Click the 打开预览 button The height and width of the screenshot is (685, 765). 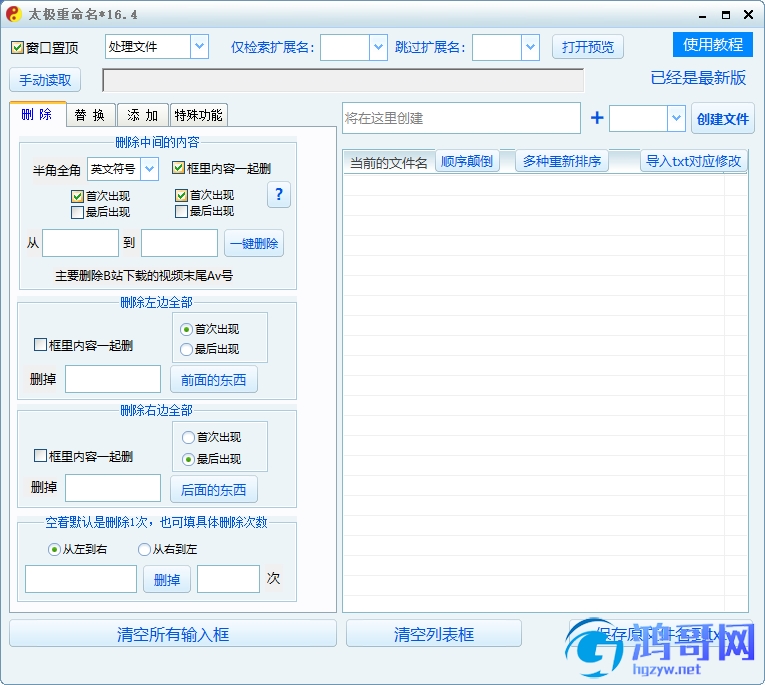click(587, 47)
